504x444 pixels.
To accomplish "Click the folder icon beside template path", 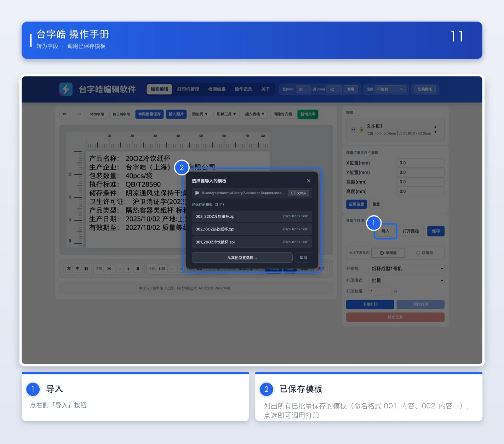I will pos(197,193).
